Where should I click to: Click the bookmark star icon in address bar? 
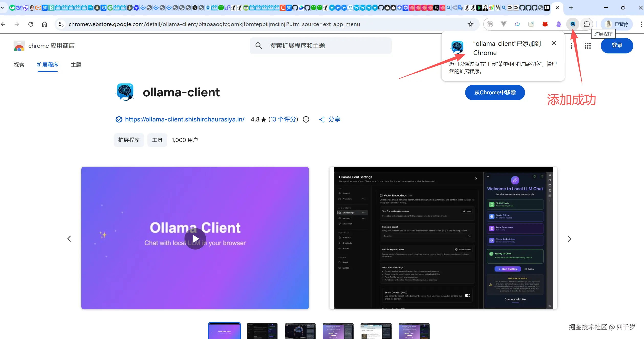[470, 24]
